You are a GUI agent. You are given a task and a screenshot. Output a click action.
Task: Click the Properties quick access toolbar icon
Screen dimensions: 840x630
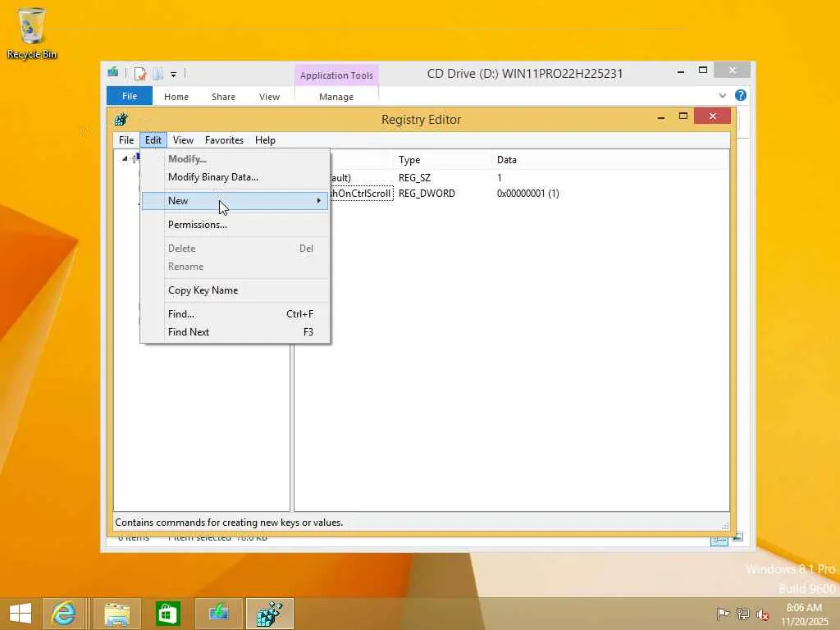point(140,73)
